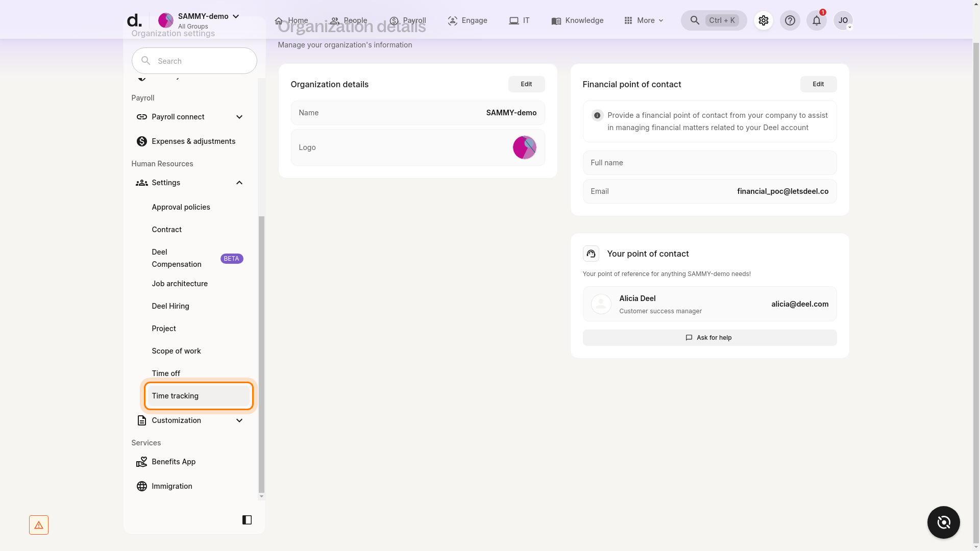The image size is (980, 551).
Task: Open the settings gear icon
Action: click(x=763, y=20)
